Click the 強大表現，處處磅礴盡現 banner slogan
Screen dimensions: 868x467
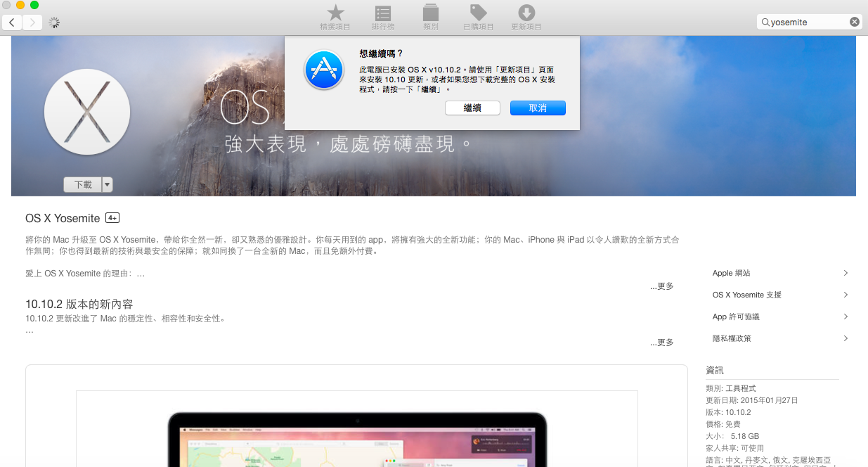click(x=349, y=143)
